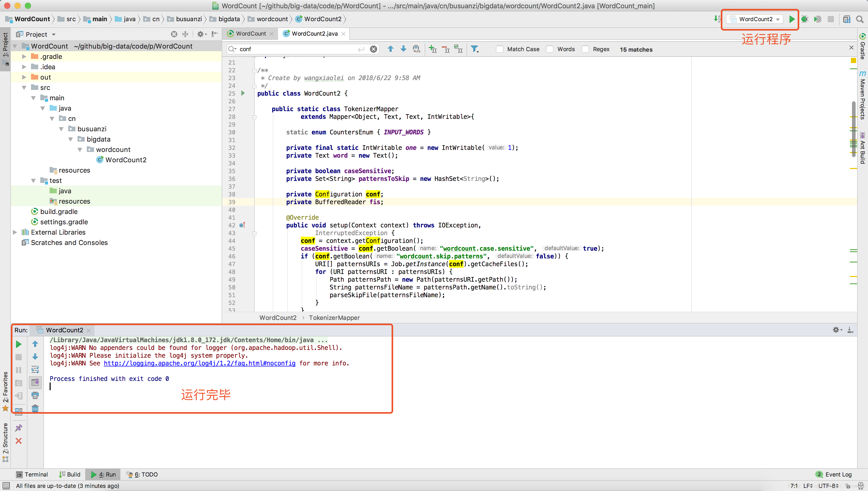Enable Match Case checkbox

500,49
